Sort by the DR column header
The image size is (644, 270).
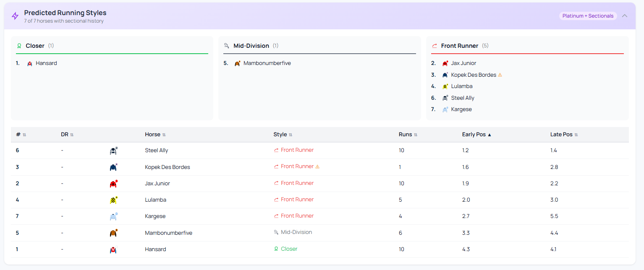(67, 135)
